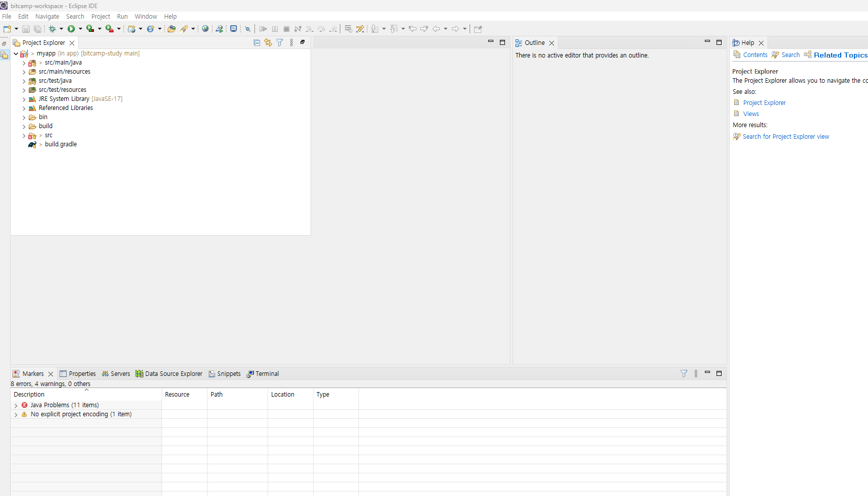Open the Navigate menu

coord(47,17)
